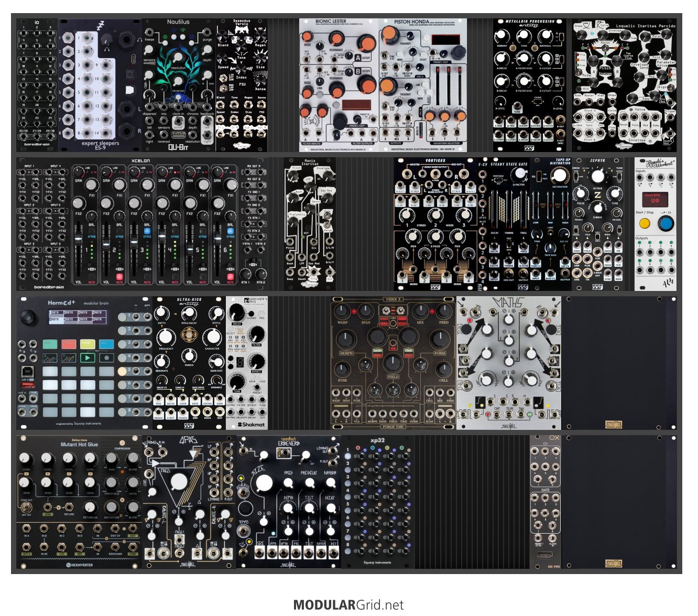The height and width of the screenshot is (616, 698).
Task: Select the boredbrain io module
Action: click(37, 85)
